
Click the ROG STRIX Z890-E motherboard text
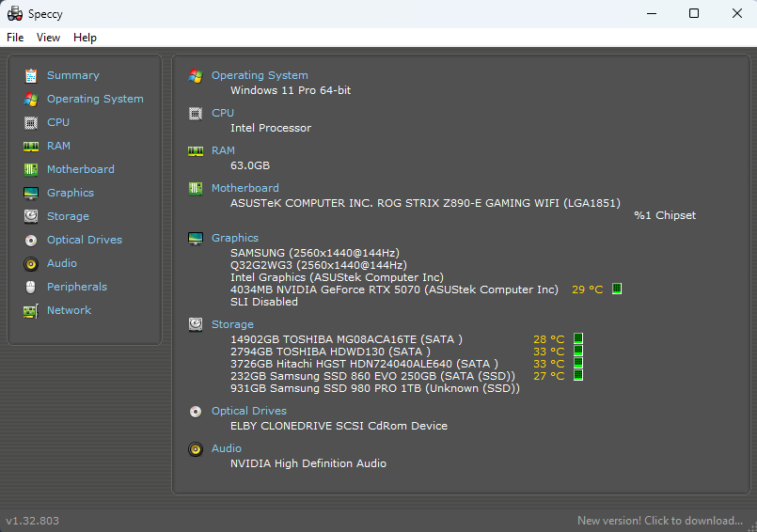(x=425, y=203)
